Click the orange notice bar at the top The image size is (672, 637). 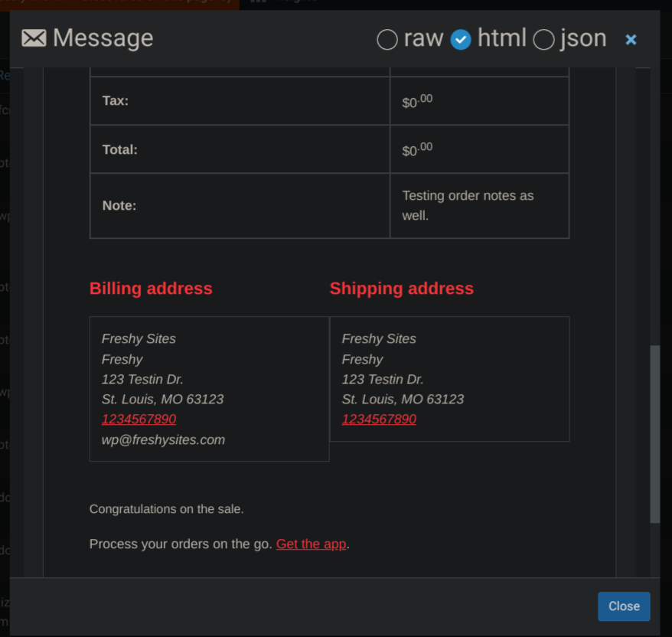point(115,3)
